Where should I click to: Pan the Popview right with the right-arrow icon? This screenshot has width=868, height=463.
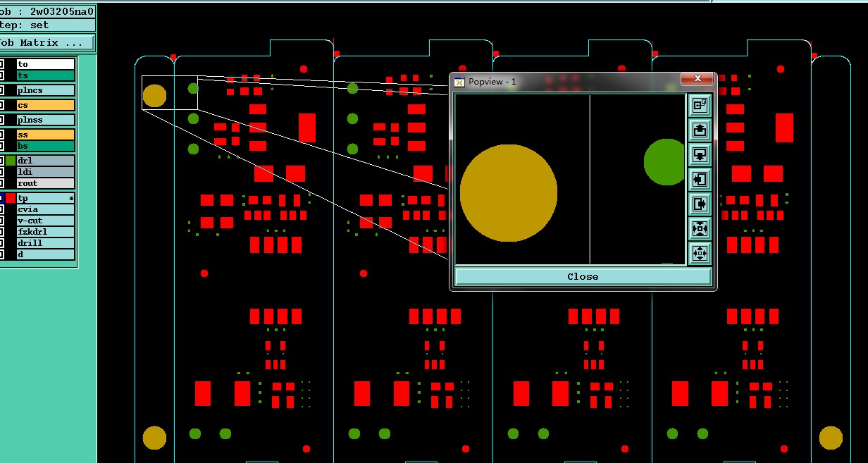[700, 204]
